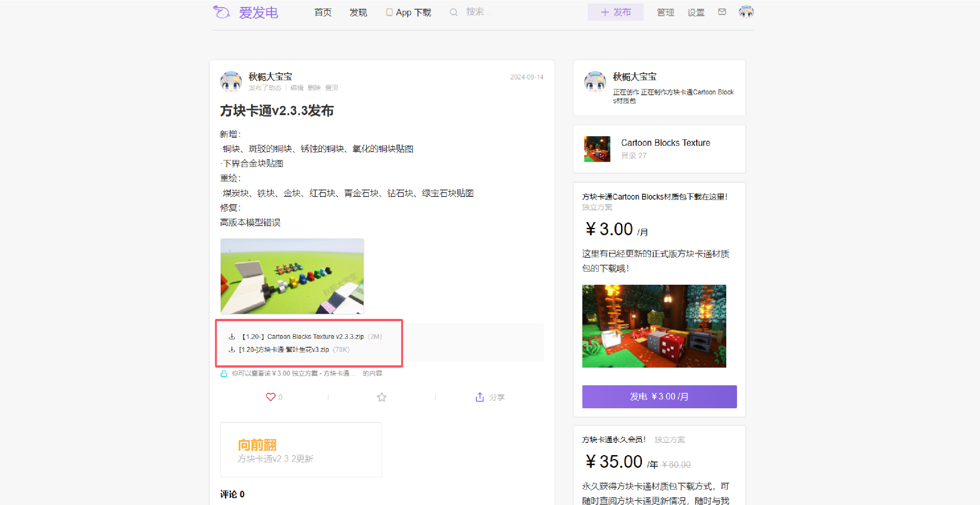Image resolution: width=980 pixels, height=505 pixels.
Task: Open Cartoon Blocks Texture album card
Action: [x=659, y=149]
